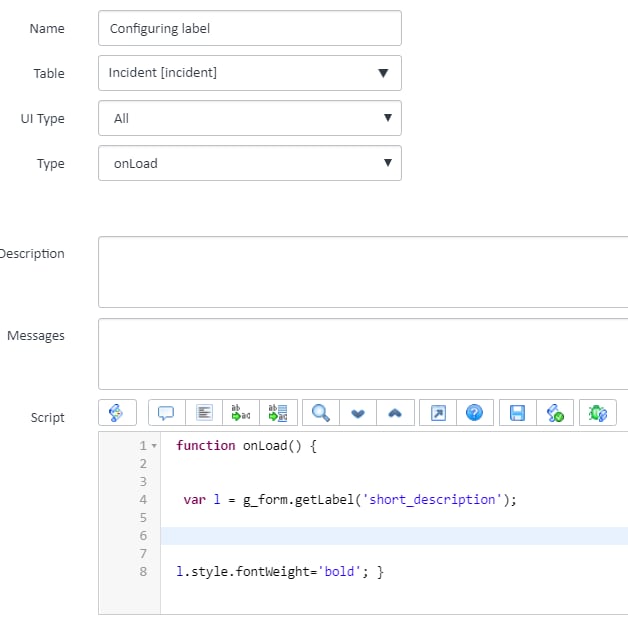This screenshot has width=628, height=623.
Task: Click the 'short_description' string in script
Action: pos(432,500)
